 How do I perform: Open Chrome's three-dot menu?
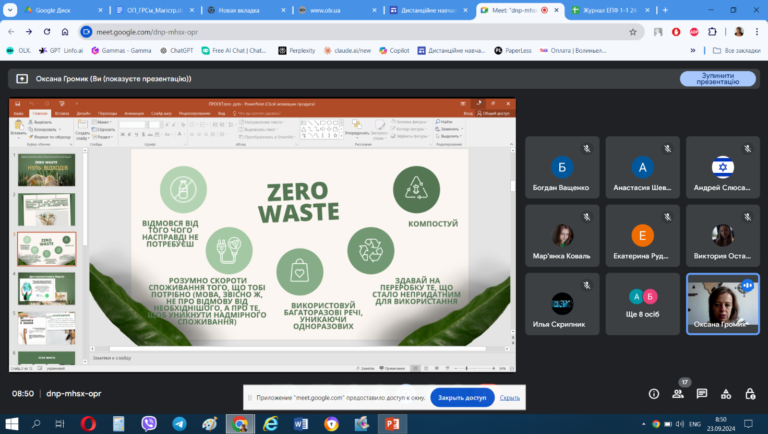pyautogui.click(x=757, y=32)
